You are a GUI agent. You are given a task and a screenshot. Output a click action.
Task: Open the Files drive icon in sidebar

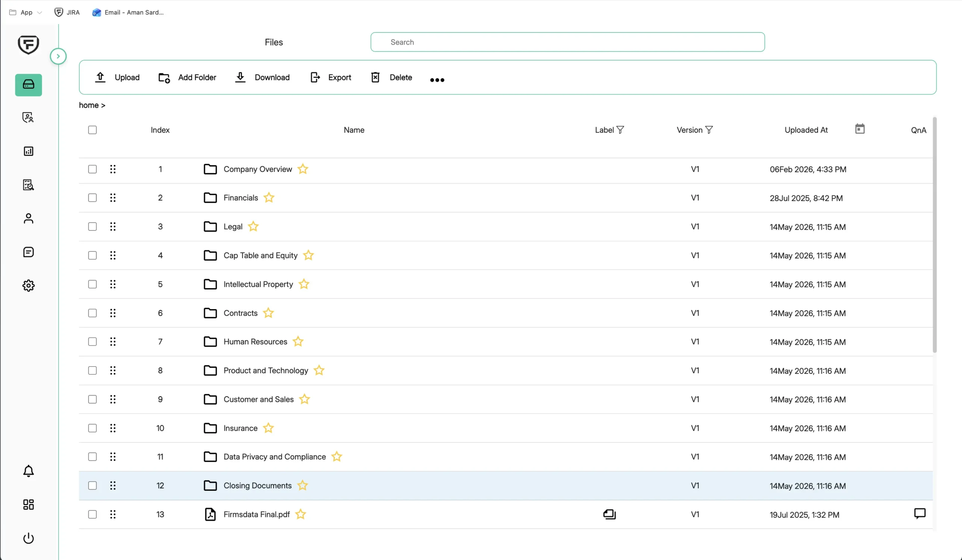29,85
